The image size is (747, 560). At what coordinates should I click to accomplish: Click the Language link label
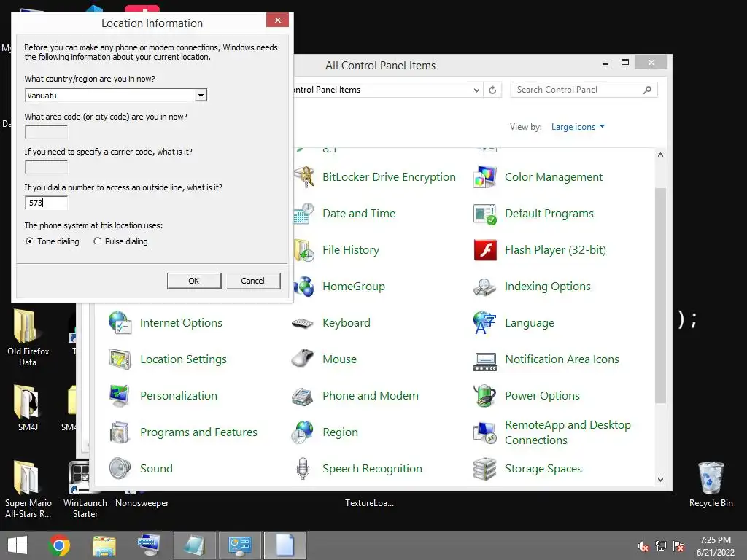pos(530,323)
